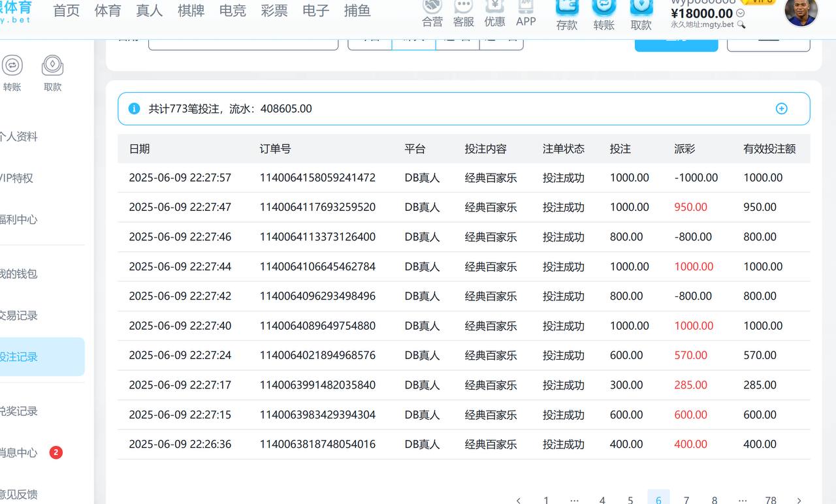Go to next page with right chevron

799,500
